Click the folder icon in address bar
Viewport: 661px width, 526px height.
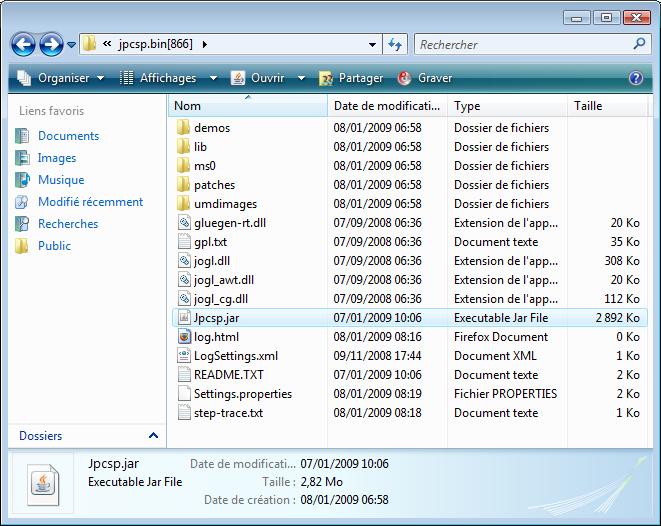[89, 44]
